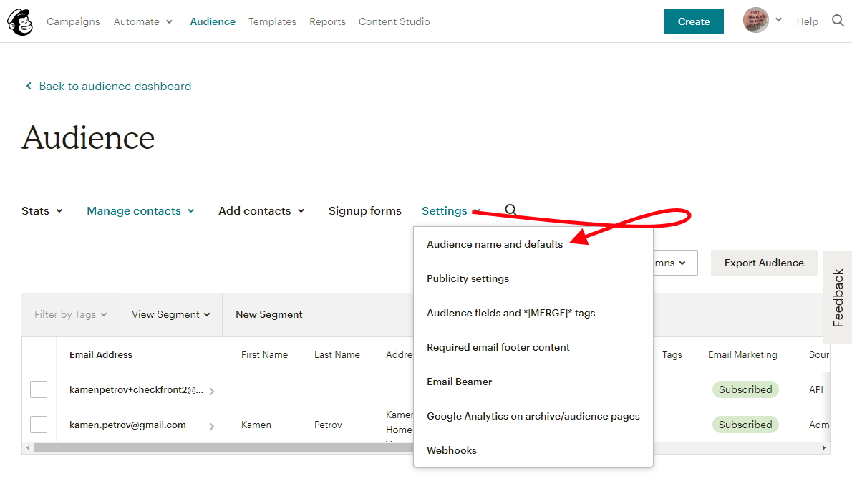852x504 pixels.
Task: Open Signup forms tab
Action: click(x=364, y=210)
